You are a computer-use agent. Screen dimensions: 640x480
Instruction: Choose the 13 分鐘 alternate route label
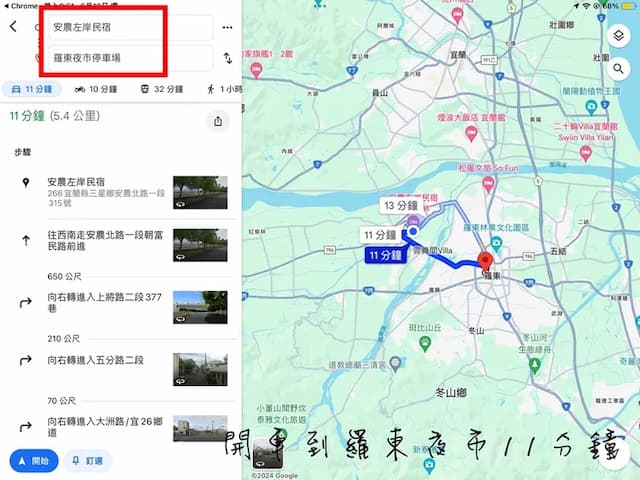click(x=400, y=205)
